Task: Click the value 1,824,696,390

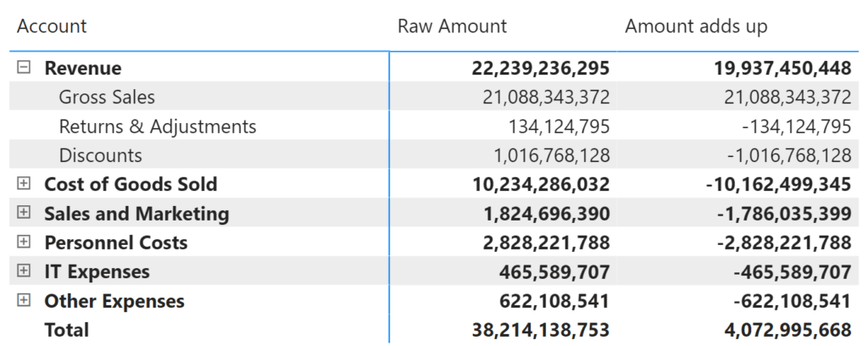Action: point(547,214)
